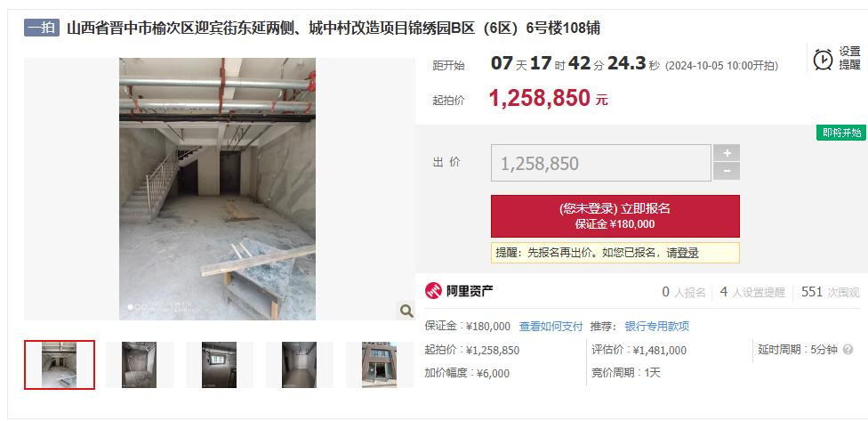
Task: Click the 一拍 auction round badge
Action: click(42, 28)
